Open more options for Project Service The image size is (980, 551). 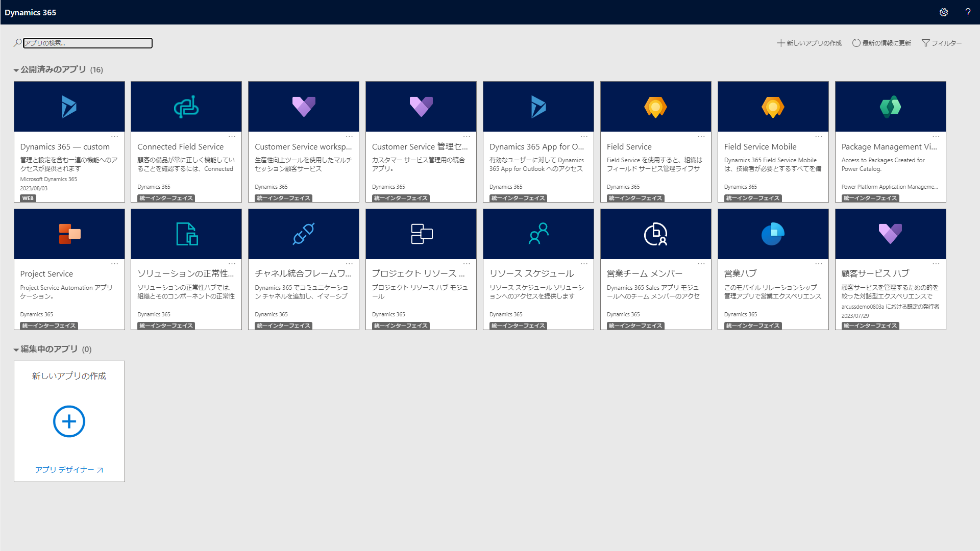click(x=115, y=264)
